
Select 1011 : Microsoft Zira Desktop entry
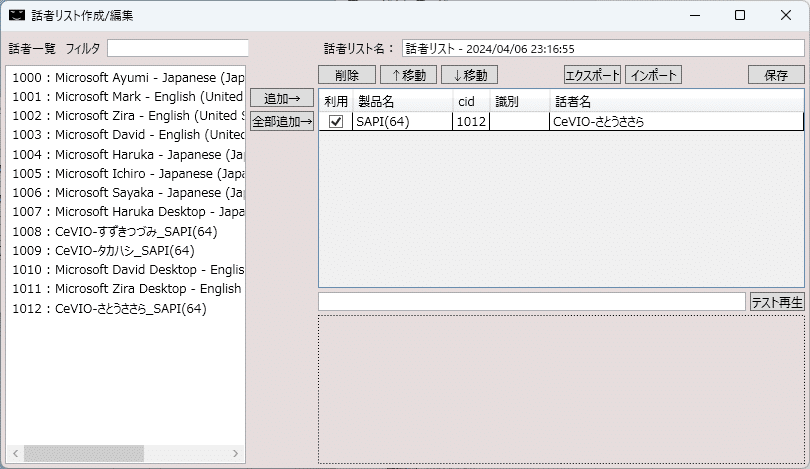[x=126, y=289]
